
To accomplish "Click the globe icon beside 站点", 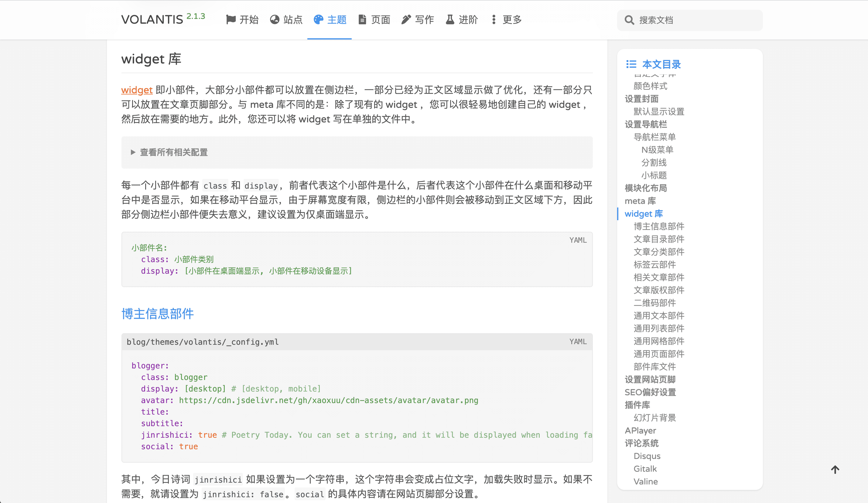I will 275,20.
